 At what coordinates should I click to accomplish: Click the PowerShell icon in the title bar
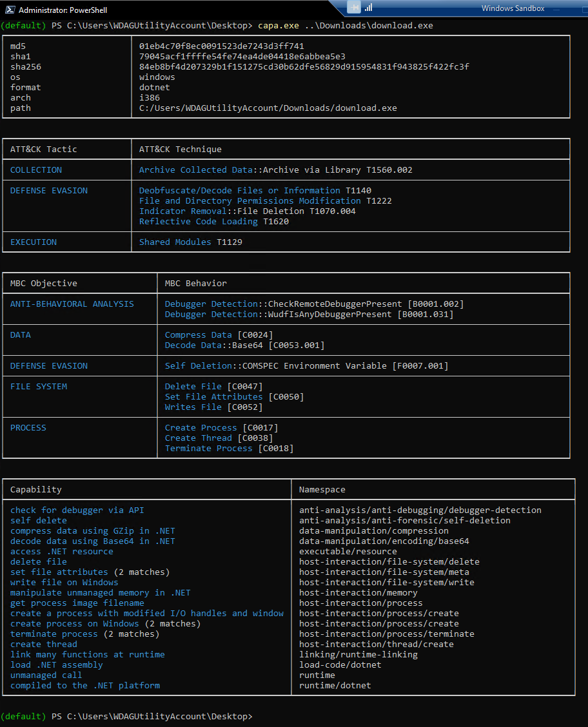[9, 10]
